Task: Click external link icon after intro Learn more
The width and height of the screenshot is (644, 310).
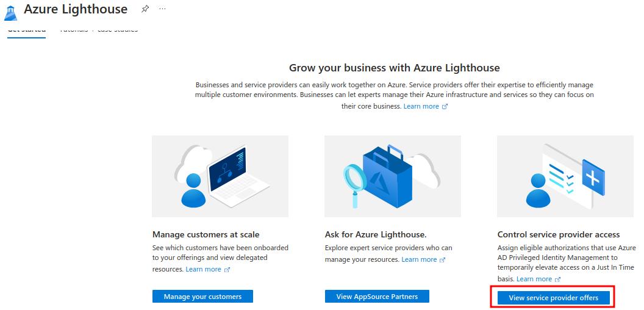Action: [x=445, y=107]
